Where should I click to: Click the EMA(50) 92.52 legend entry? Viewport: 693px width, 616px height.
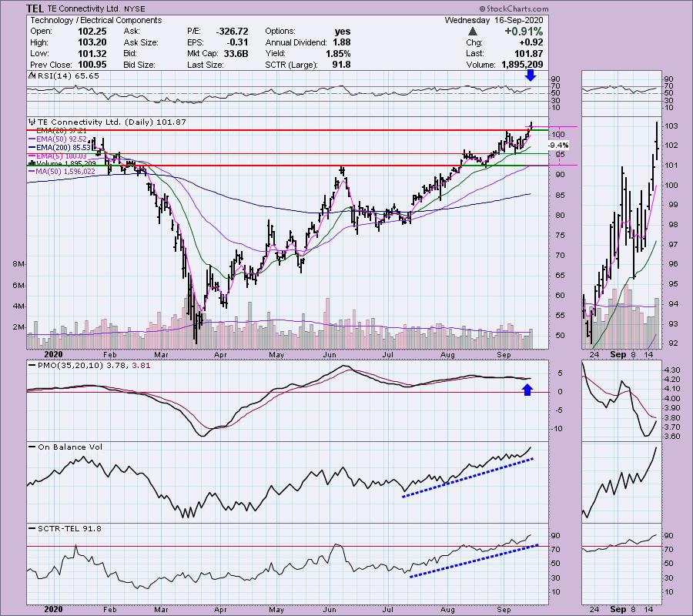57,139
